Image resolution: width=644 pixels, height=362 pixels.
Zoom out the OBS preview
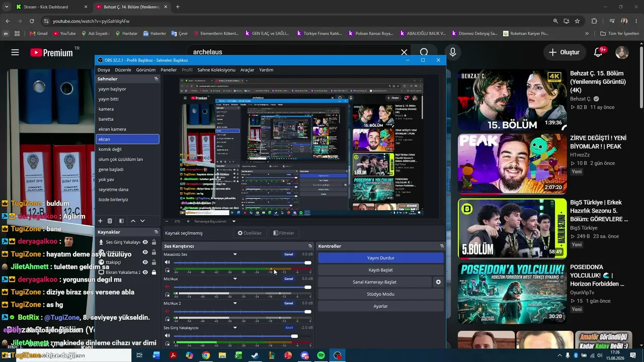click(167, 221)
